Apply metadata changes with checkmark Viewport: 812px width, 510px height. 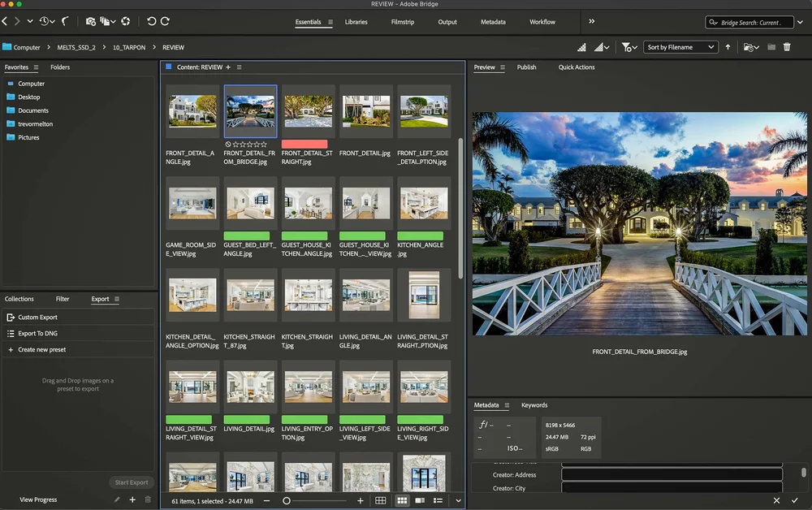click(795, 500)
